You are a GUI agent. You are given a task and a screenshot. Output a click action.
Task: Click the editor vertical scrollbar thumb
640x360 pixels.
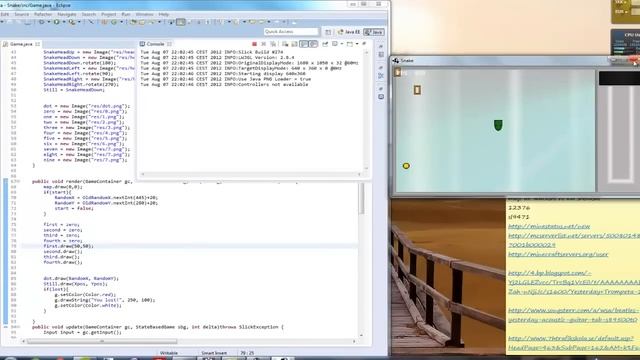coord(362,198)
